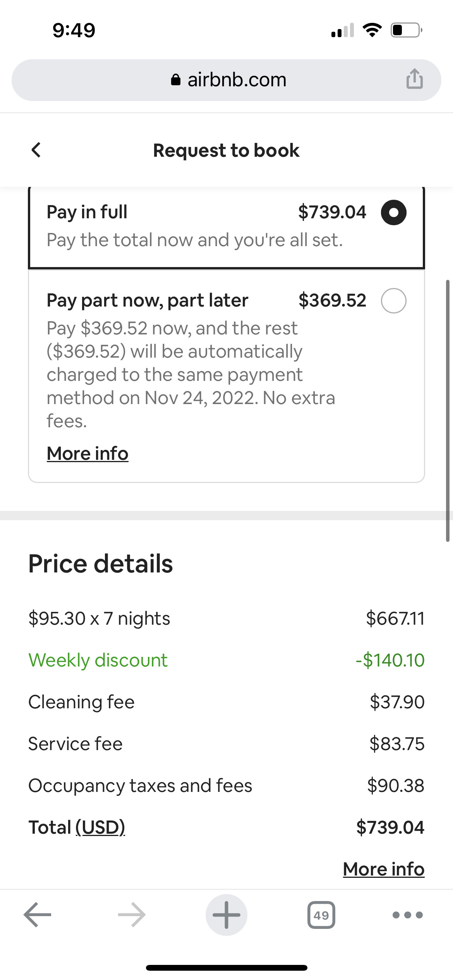Tap the back chevron beside Request to book

tap(36, 150)
